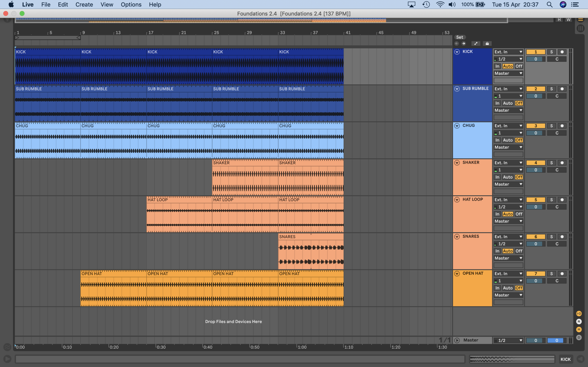Toggle the Mixer (M) section button
Screen dimensions: 588x367
[579, 330]
